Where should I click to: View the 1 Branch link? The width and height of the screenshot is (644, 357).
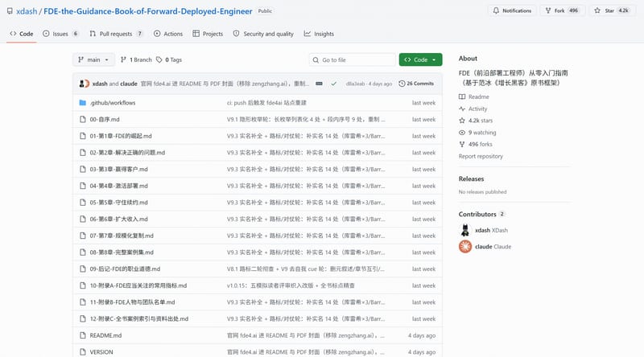click(x=136, y=59)
